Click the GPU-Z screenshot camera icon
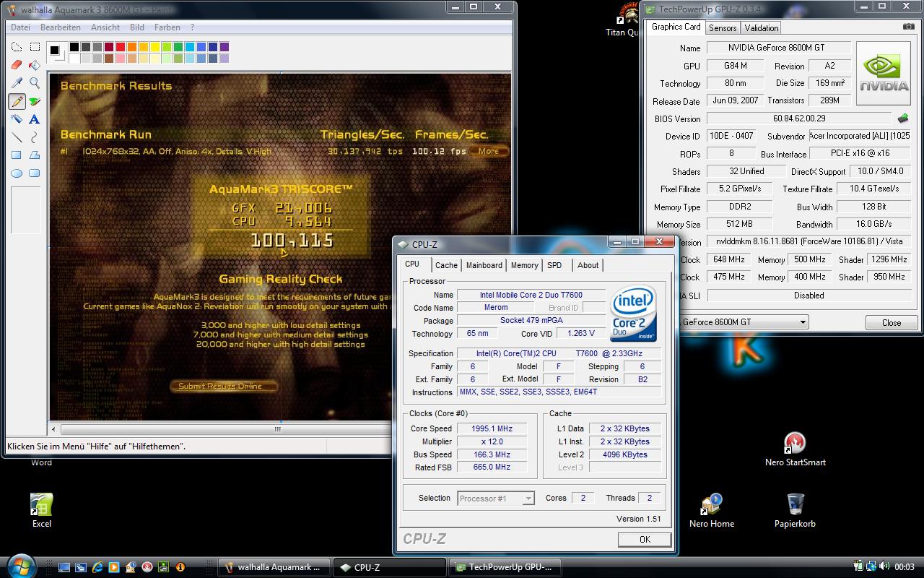Screen dimensions: 924x578 (908, 27)
